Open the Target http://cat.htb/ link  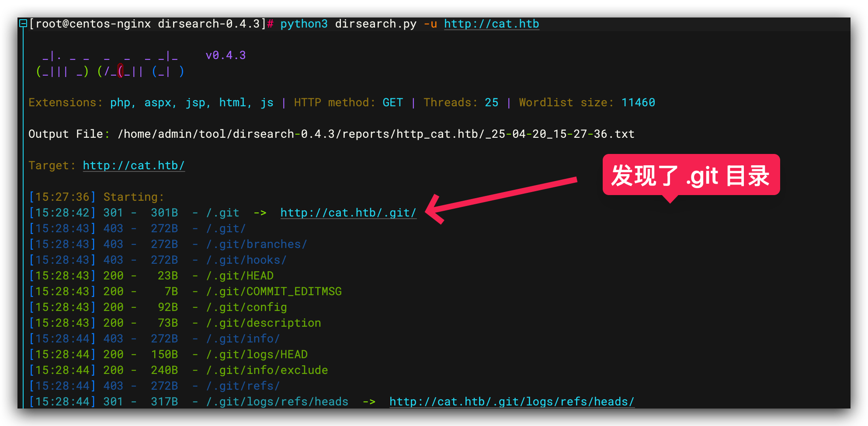coord(134,165)
